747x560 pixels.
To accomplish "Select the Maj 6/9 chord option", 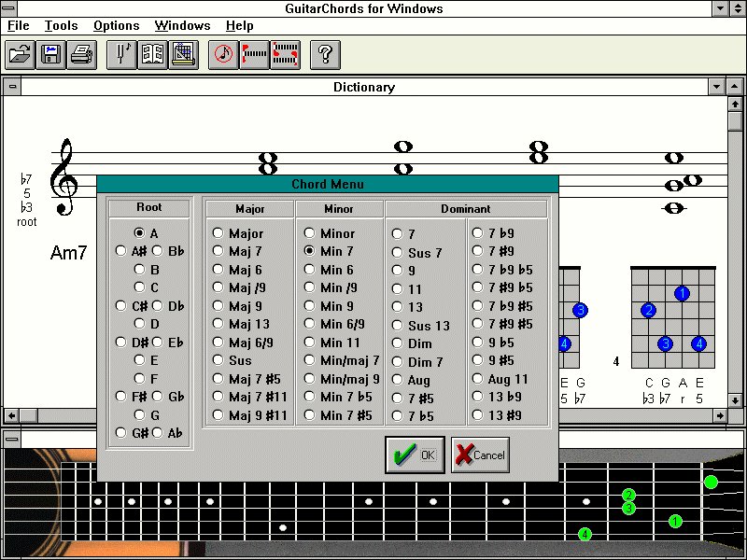I will click(243, 343).
